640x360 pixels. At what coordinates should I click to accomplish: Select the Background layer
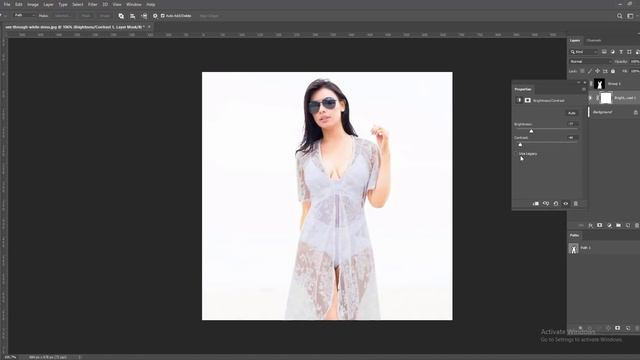(614, 112)
